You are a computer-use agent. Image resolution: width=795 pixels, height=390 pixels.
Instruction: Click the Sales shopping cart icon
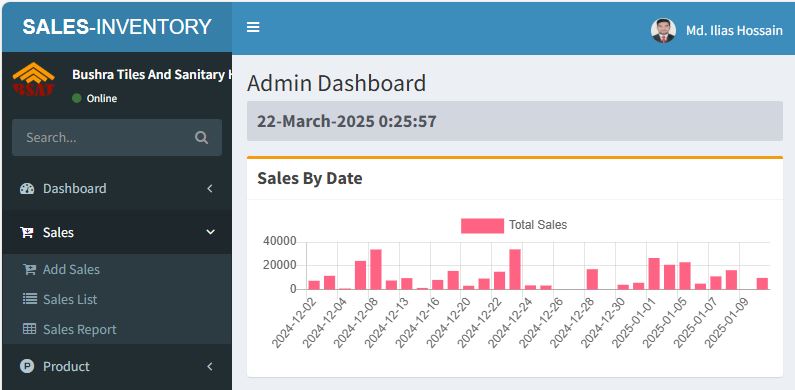coord(27,232)
